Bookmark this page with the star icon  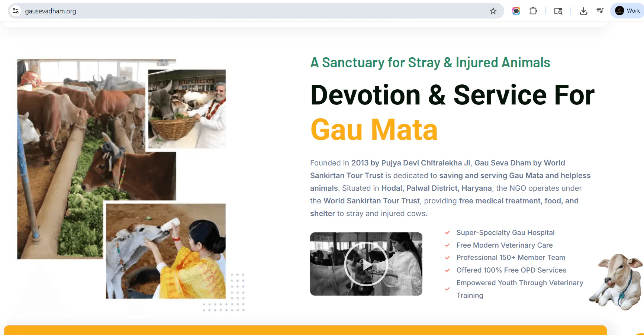pos(493,11)
